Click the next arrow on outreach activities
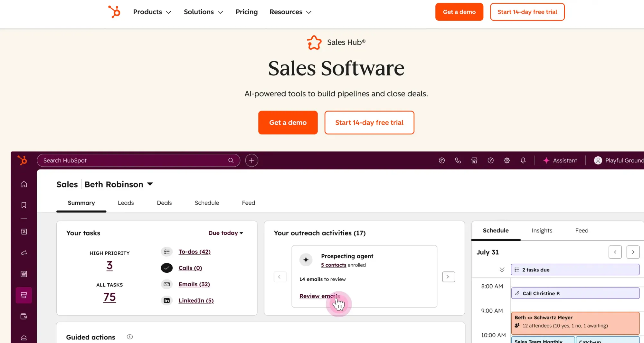This screenshot has width=644, height=343. pyautogui.click(x=448, y=277)
